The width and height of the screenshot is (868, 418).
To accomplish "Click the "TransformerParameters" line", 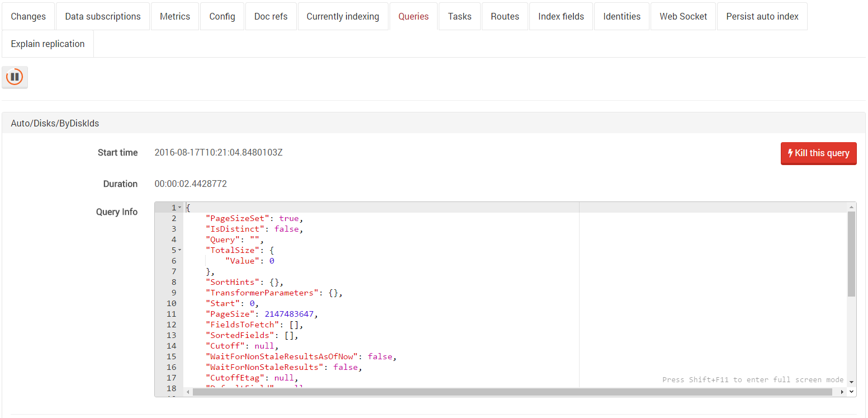I will click(x=274, y=293).
